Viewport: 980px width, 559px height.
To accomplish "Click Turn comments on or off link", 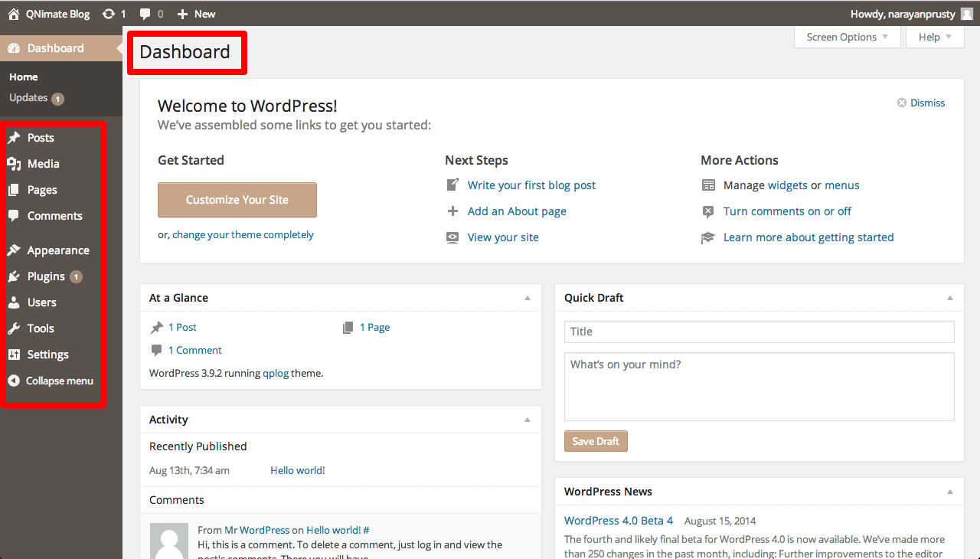I will click(x=787, y=211).
